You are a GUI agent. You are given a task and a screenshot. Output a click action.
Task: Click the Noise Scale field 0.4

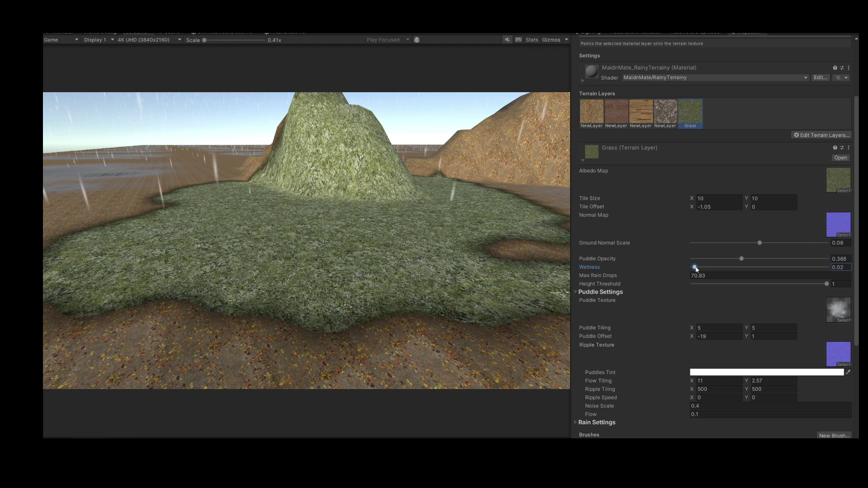tap(770, 406)
